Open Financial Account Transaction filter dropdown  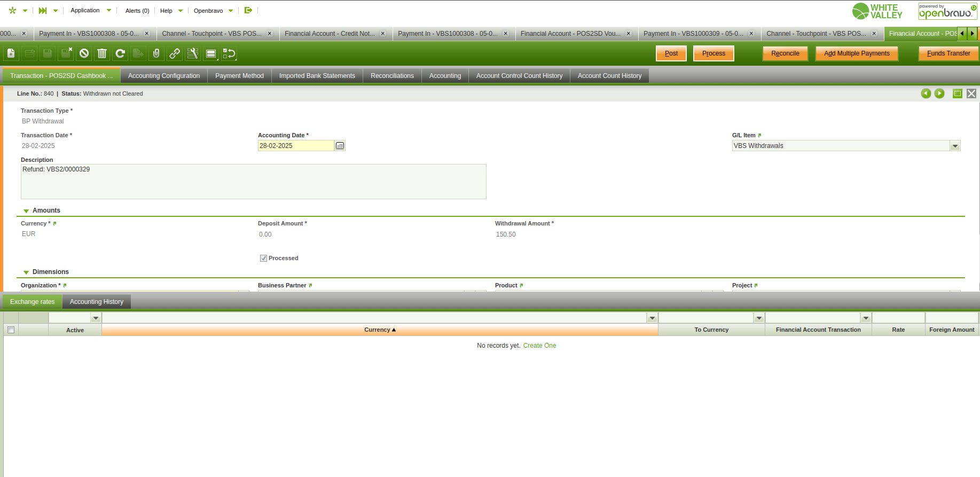(x=866, y=318)
